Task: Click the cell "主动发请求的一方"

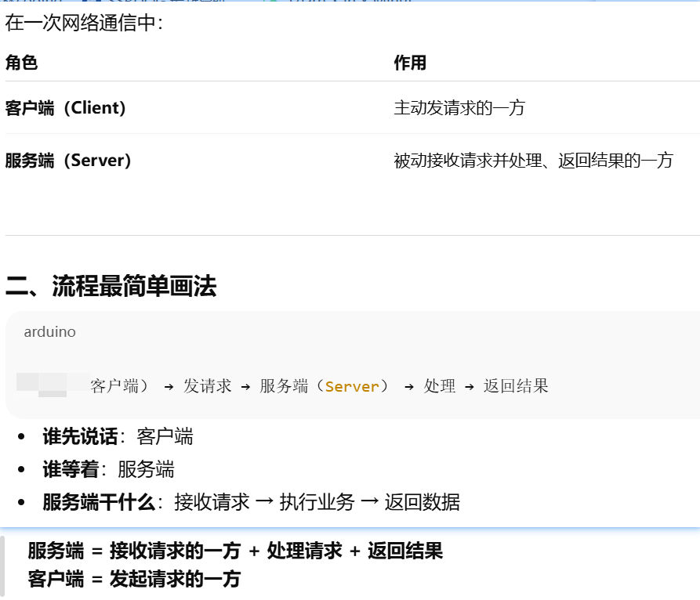Action: (x=459, y=108)
